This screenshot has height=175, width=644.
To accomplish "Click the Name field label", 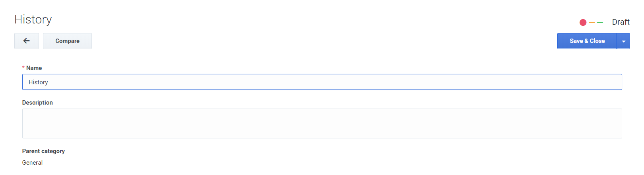I will click(x=34, y=68).
